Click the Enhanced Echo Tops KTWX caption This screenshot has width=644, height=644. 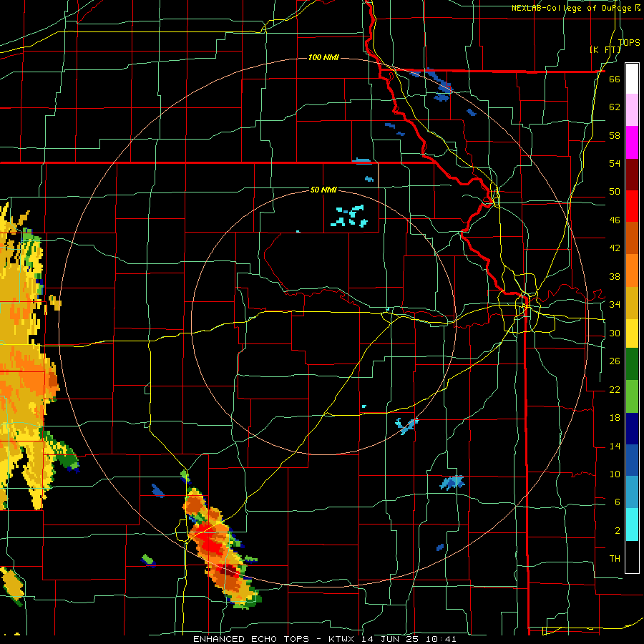click(324, 639)
